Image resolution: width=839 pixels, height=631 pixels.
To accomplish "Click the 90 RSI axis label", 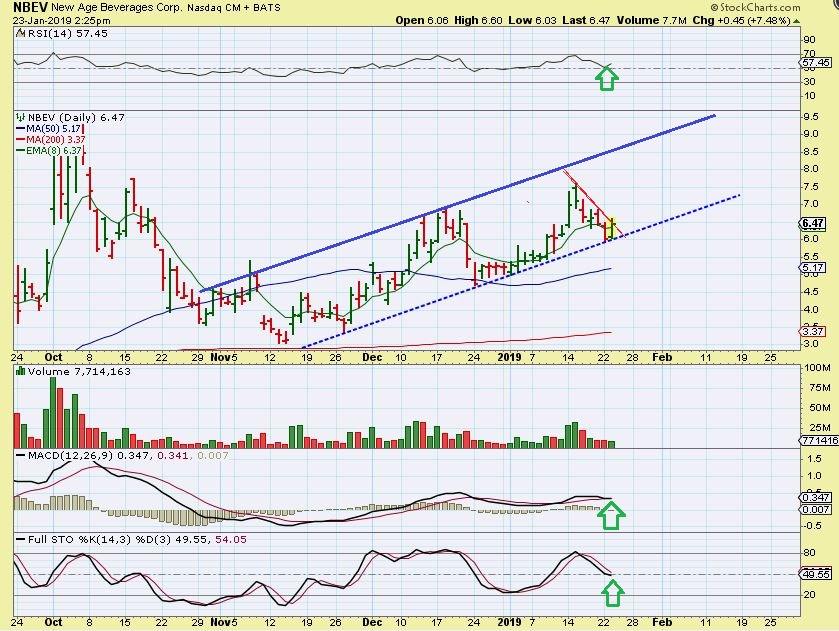I will pos(809,40).
